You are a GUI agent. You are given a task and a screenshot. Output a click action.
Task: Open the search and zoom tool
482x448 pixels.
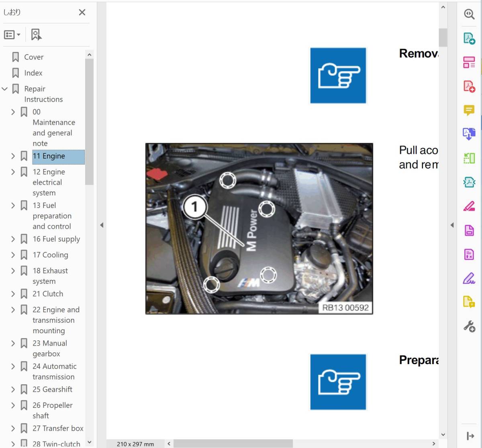pos(469,14)
